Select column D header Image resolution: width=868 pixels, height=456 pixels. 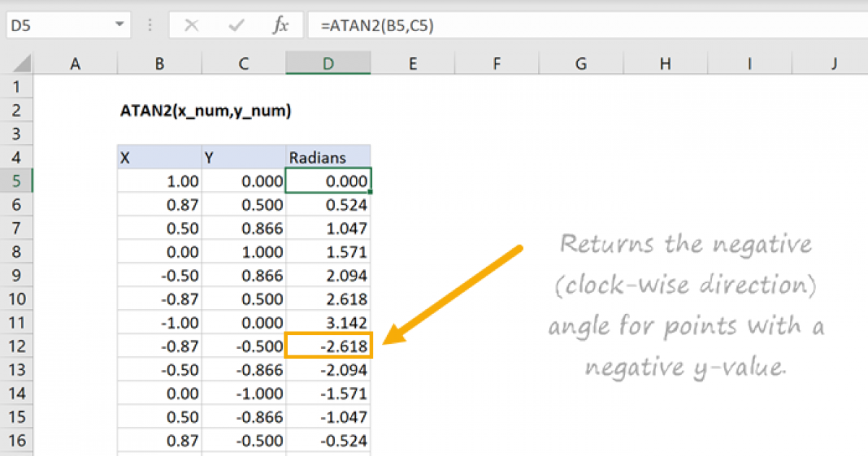pos(328,64)
